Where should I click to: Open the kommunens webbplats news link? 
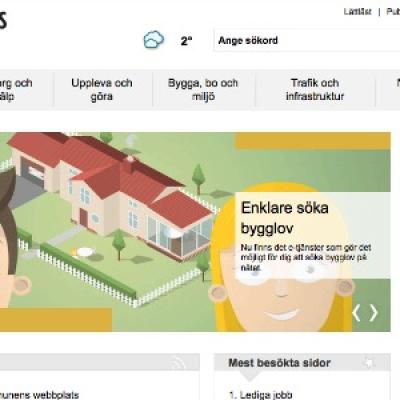(39, 396)
